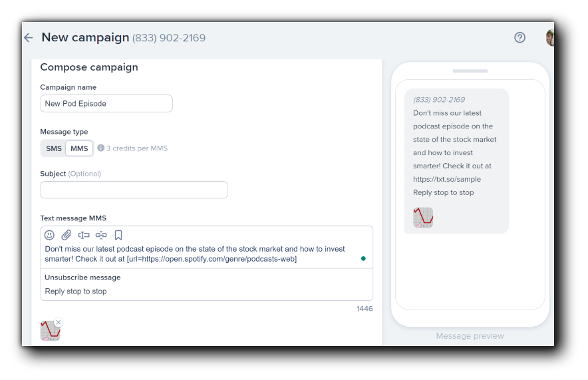
Task: Edit the unsubscribe message text
Action: [x=76, y=291]
